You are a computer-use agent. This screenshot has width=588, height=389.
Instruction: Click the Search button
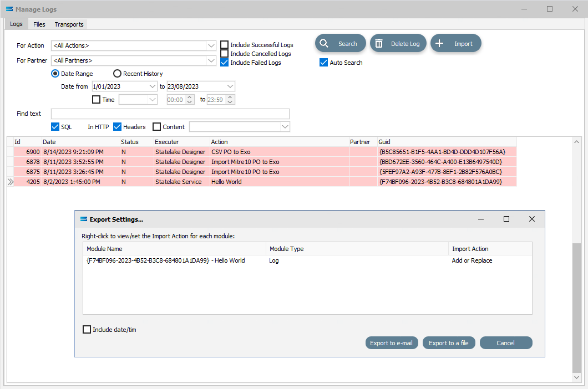coord(340,43)
